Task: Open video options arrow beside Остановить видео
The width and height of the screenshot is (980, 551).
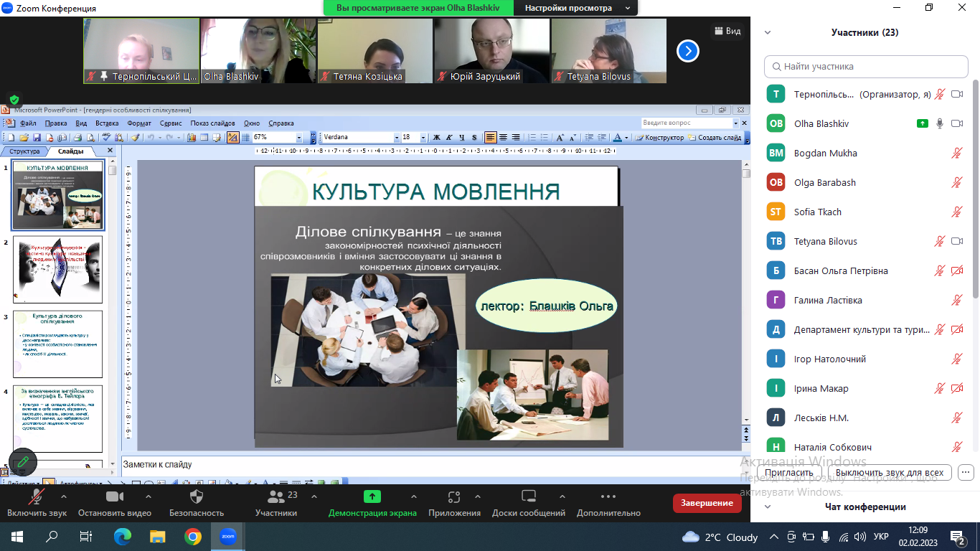Action: pos(149,496)
